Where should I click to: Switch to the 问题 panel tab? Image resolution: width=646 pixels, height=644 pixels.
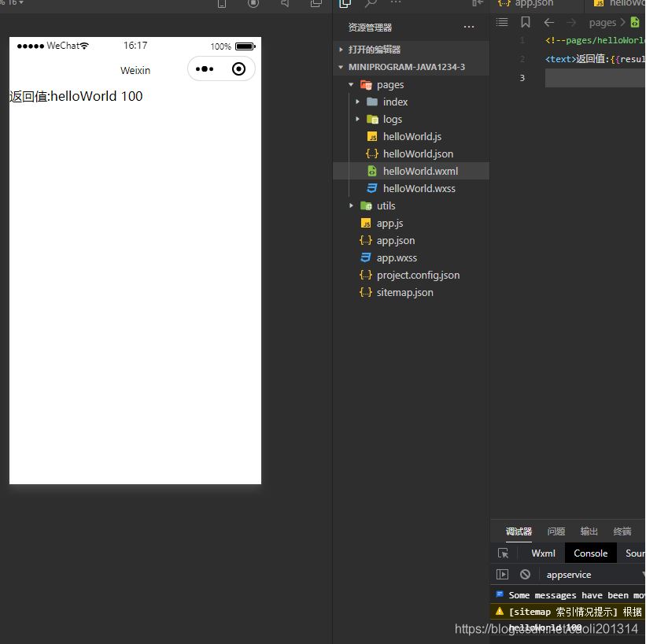tap(556, 531)
